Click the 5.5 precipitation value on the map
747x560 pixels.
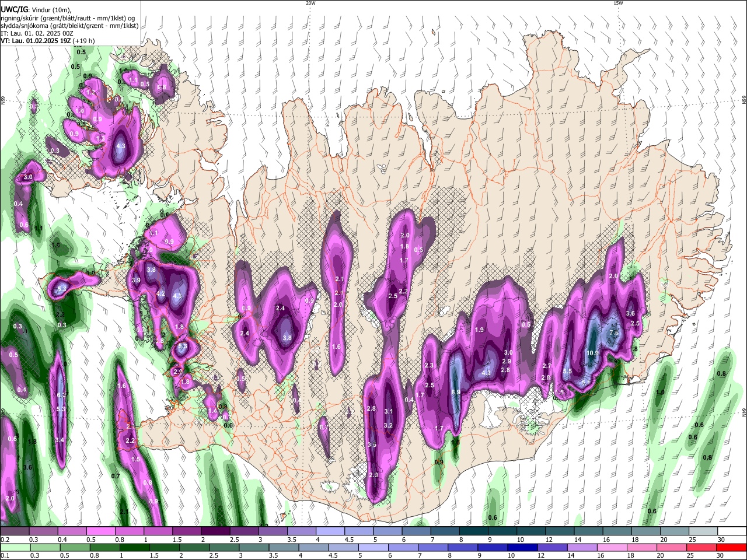(x=567, y=371)
